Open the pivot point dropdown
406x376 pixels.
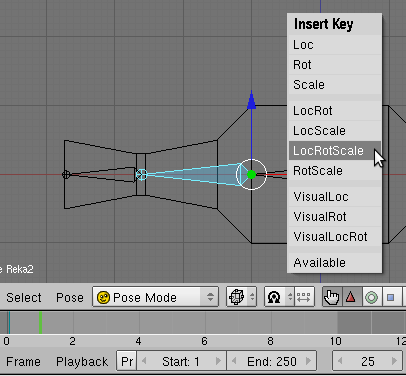279,297
